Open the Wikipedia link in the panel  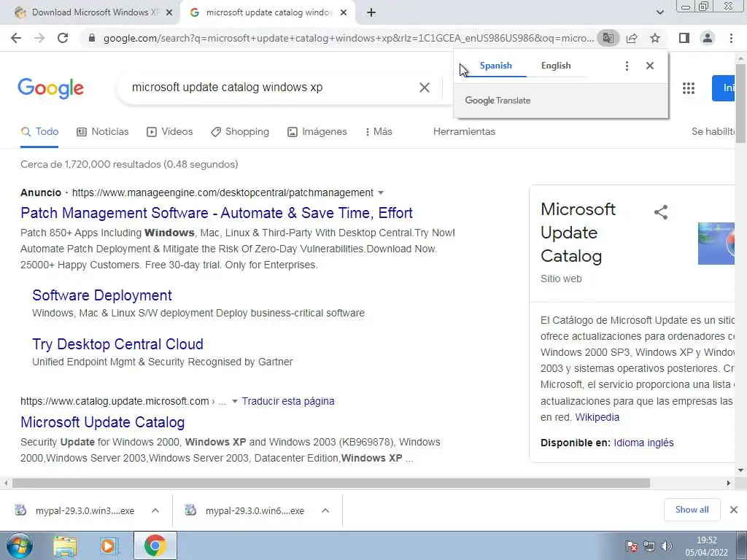(x=597, y=417)
